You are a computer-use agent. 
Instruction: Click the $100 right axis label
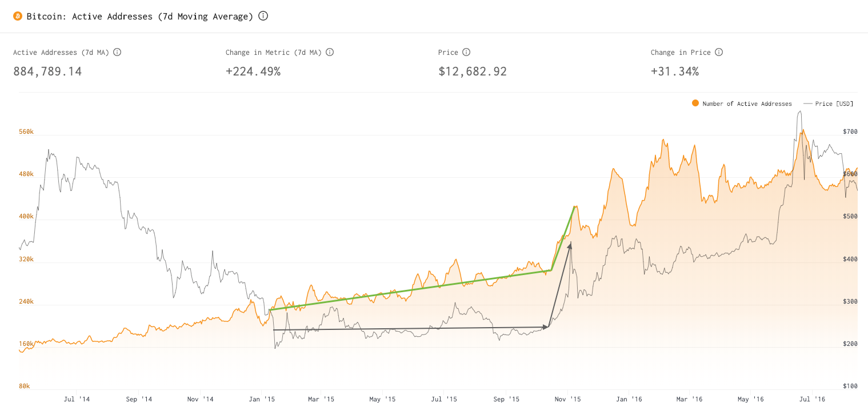click(x=850, y=386)
